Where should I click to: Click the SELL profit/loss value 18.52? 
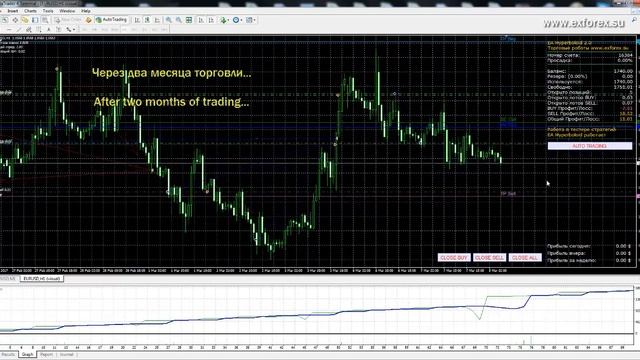click(626, 114)
